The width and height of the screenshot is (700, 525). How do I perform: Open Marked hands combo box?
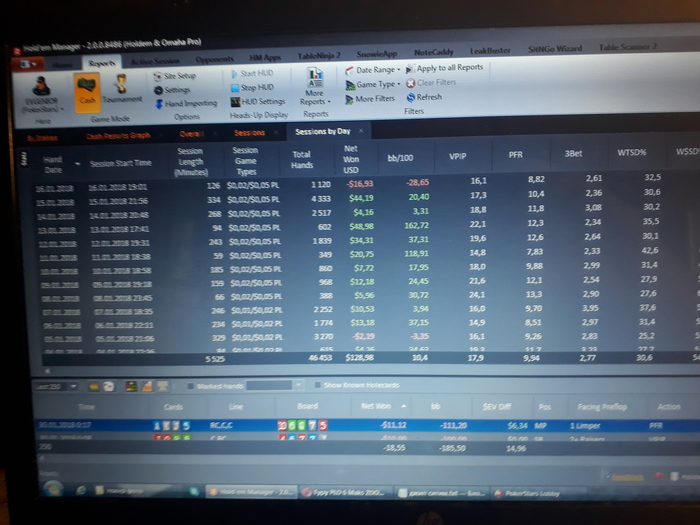coord(275,385)
